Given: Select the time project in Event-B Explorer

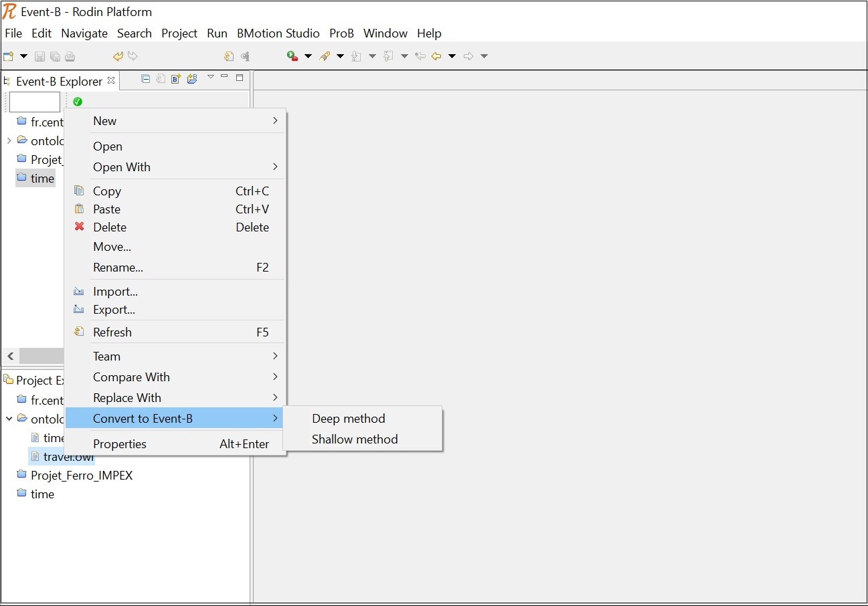Looking at the screenshot, I should tap(35, 179).
